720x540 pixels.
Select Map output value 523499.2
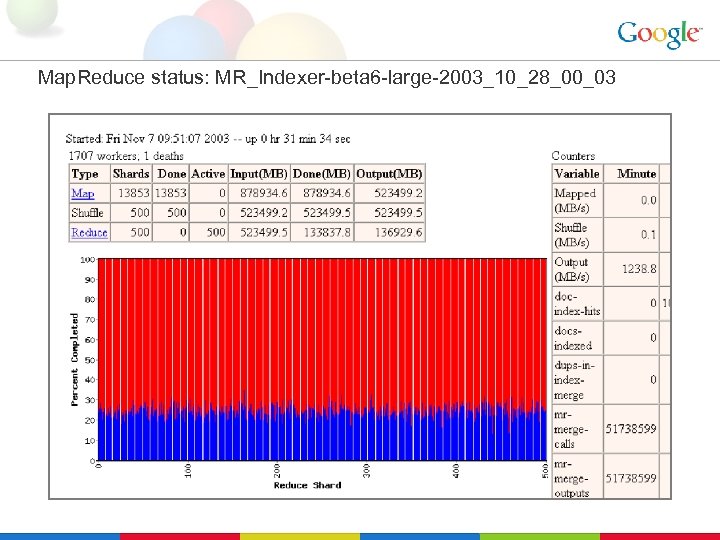tap(398, 193)
